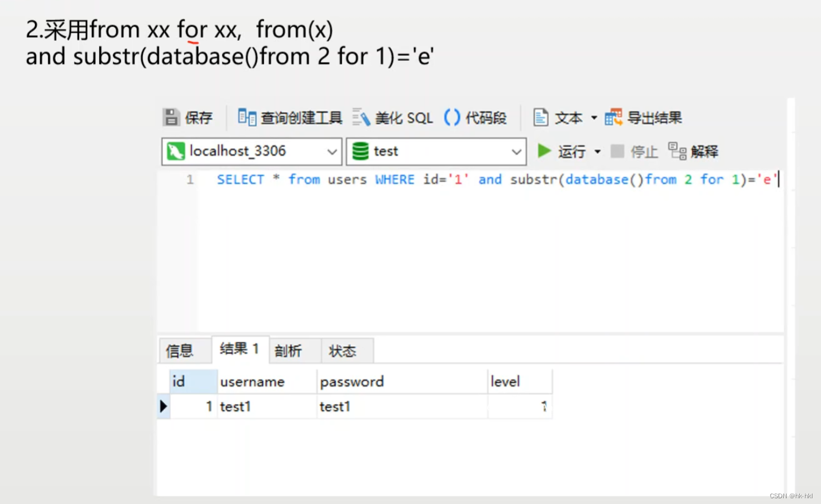Click the password column header

click(x=402, y=382)
